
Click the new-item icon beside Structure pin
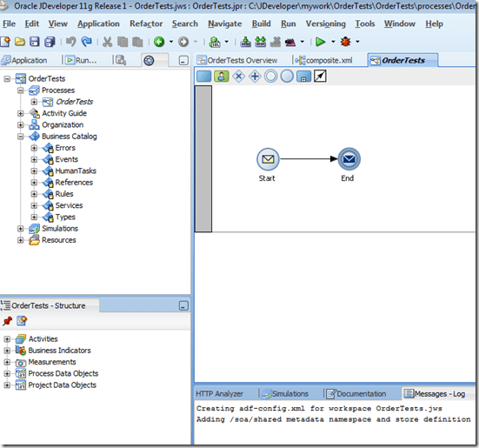pyautogui.click(x=22, y=321)
